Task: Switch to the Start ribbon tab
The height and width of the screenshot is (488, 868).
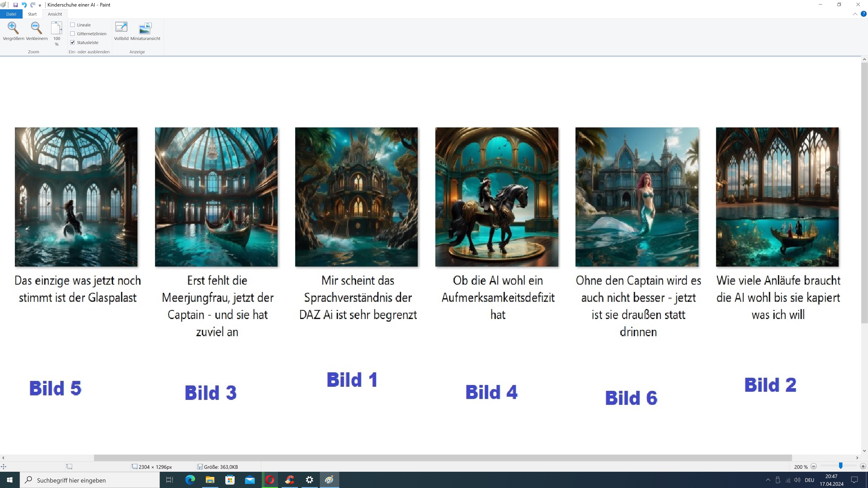Action: (x=32, y=14)
